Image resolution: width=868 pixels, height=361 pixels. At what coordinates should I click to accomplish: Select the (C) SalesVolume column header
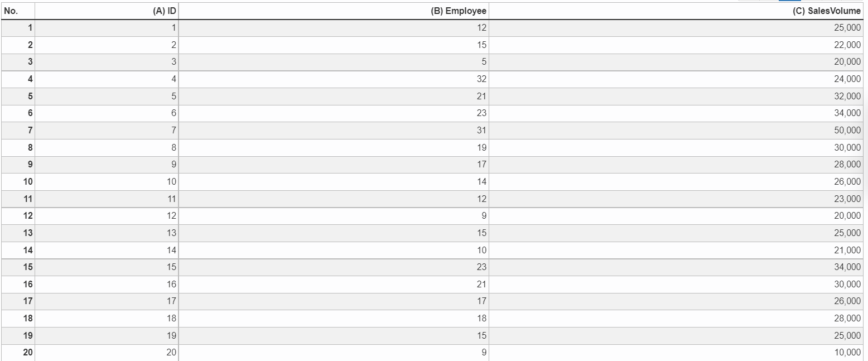pos(676,11)
